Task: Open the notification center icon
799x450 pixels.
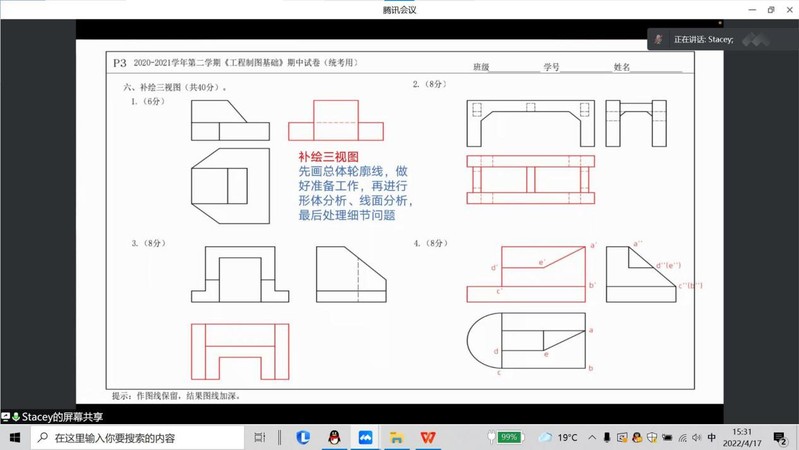Action: click(x=780, y=438)
